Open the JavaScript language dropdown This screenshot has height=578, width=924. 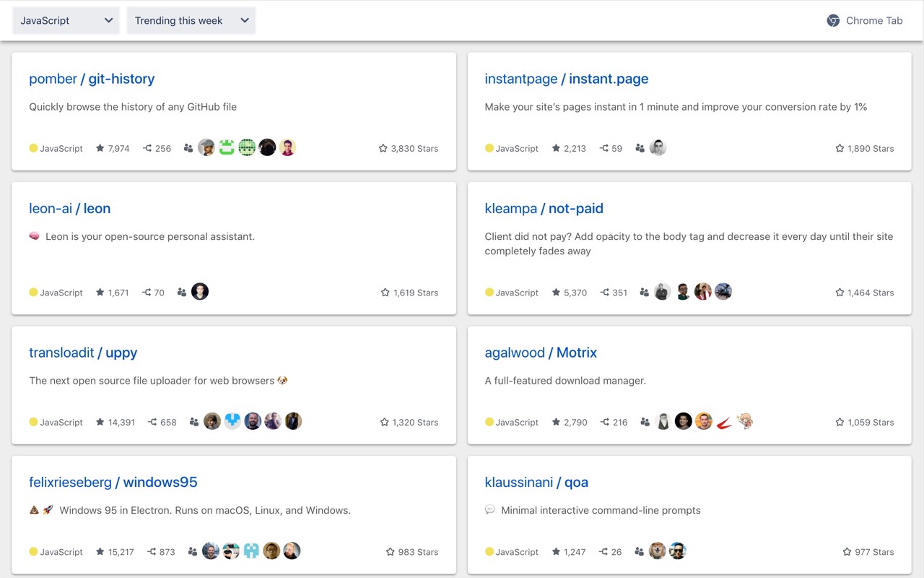66,20
